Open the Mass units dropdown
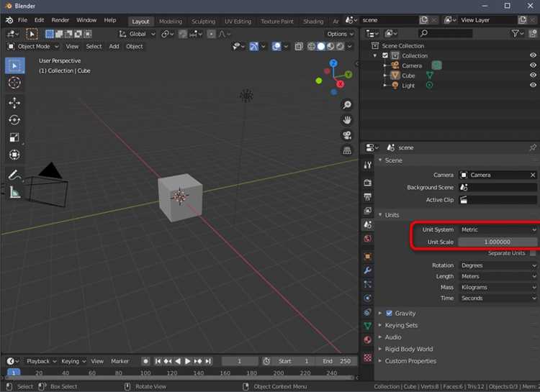 pos(498,288)
